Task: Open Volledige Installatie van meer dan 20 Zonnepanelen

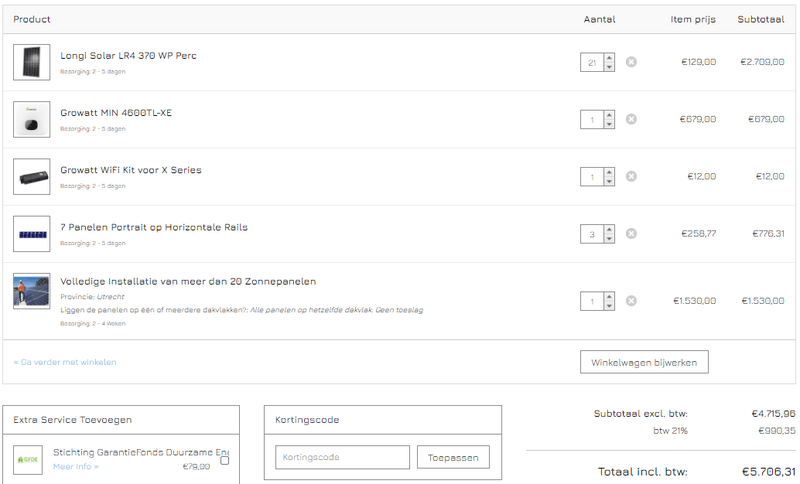Action: point(188,281)
